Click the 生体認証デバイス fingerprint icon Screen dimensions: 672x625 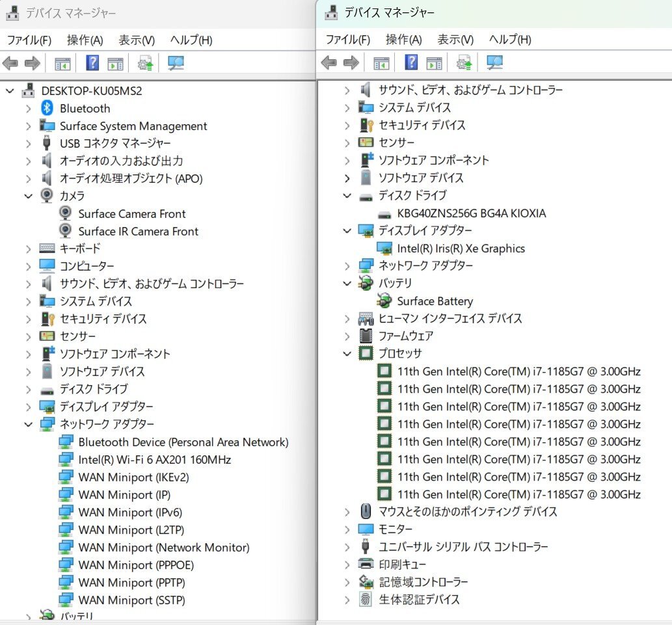pyautogui.click(x=366, y=600)
